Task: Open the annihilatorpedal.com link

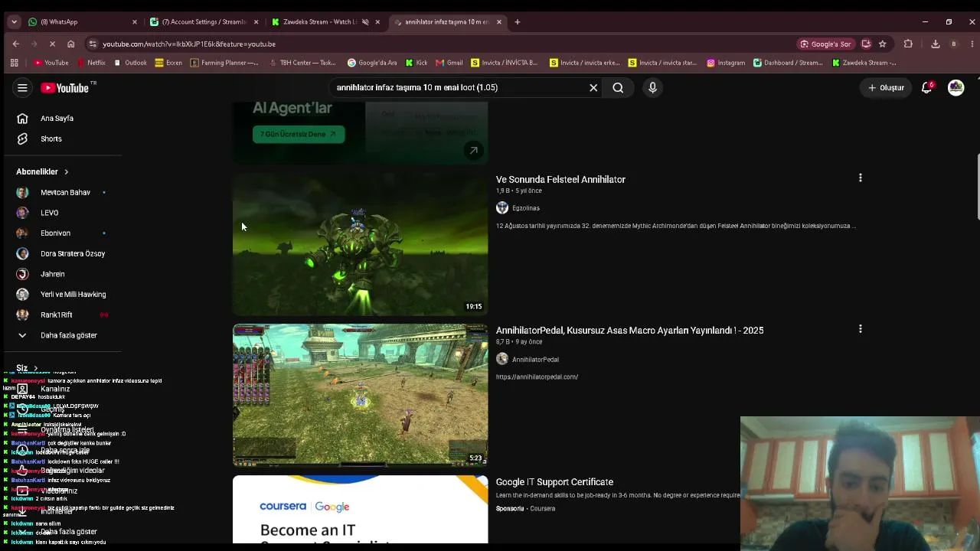Action: tap(537, 377)
